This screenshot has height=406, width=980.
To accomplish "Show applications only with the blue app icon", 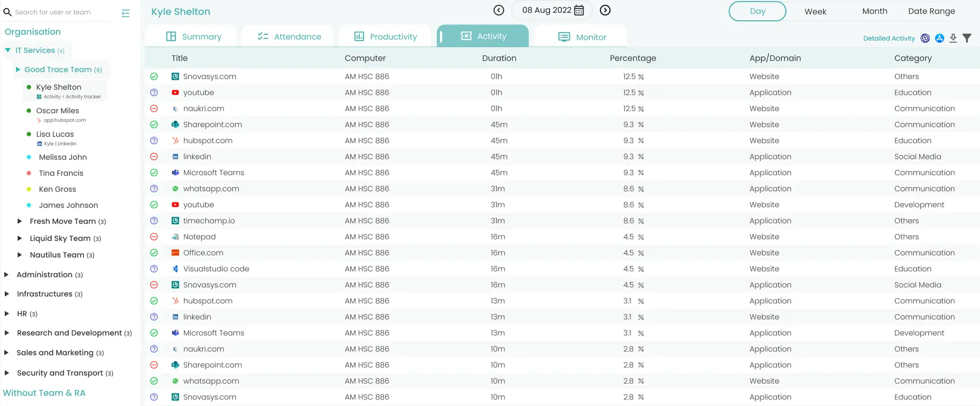I will point(939,38).
